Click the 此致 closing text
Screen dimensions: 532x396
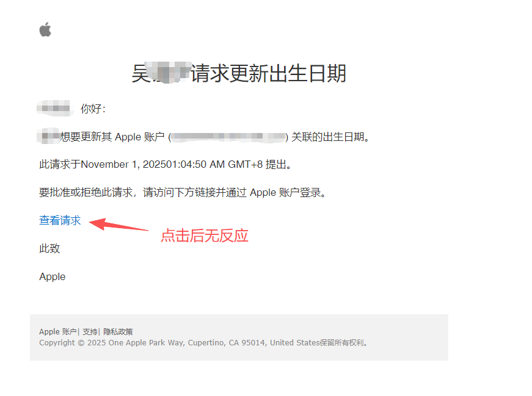49,248
